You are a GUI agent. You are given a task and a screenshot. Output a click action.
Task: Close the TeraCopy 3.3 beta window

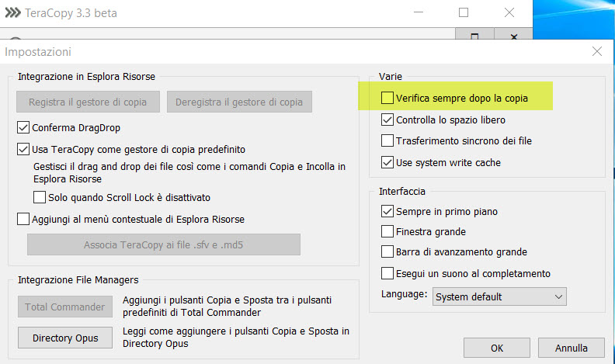click(509, 12)
